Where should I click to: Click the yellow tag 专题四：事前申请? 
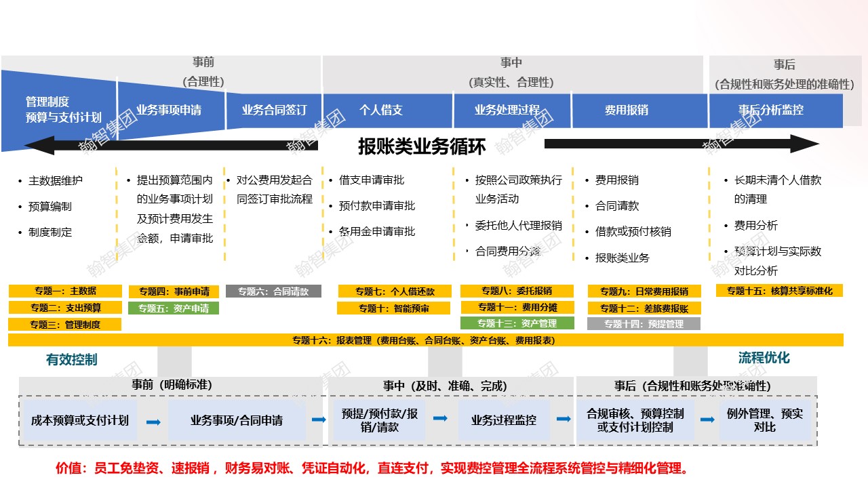click(174, 291)
